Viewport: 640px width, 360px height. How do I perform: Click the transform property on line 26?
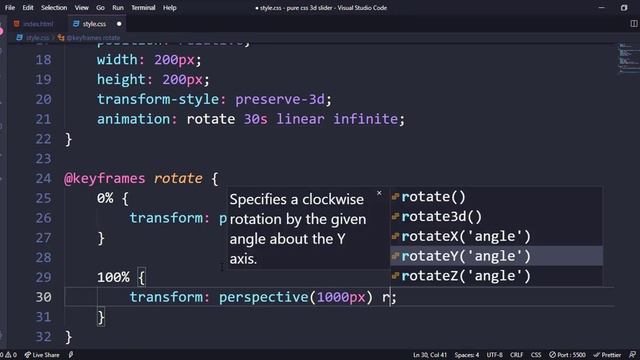[x=166, y=218]
